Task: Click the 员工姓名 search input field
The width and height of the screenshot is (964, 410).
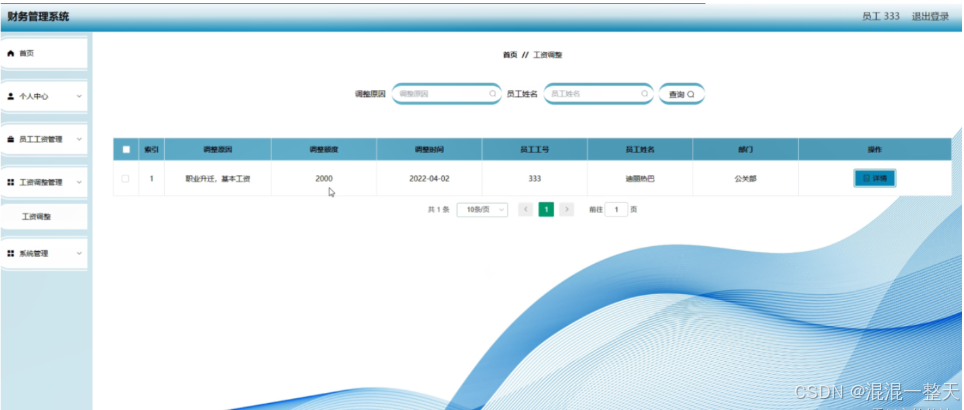Action: pyautogui.click(x=598, y=94)
